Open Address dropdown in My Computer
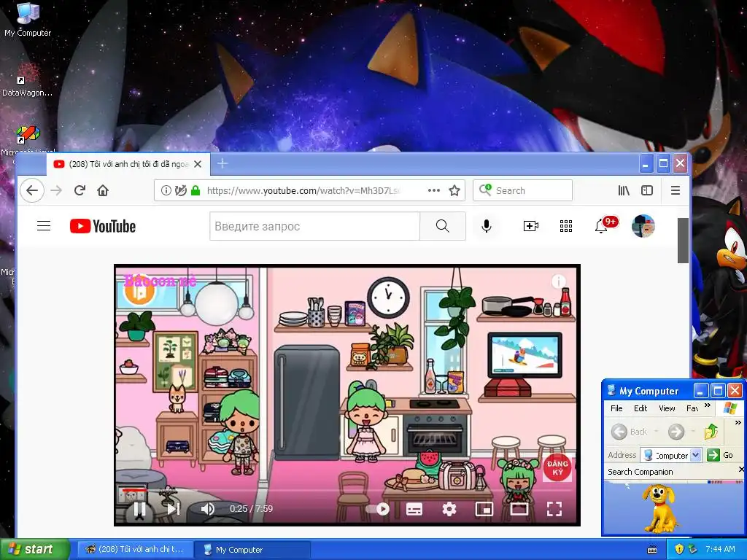Viewport: 747px width, 560px height. pos(695,455)
